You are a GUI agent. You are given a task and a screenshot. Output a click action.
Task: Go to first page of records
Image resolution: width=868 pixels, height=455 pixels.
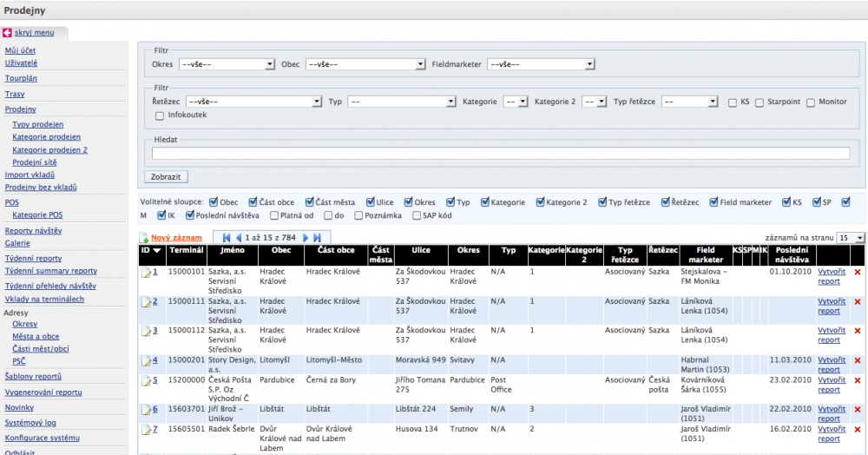227,238
